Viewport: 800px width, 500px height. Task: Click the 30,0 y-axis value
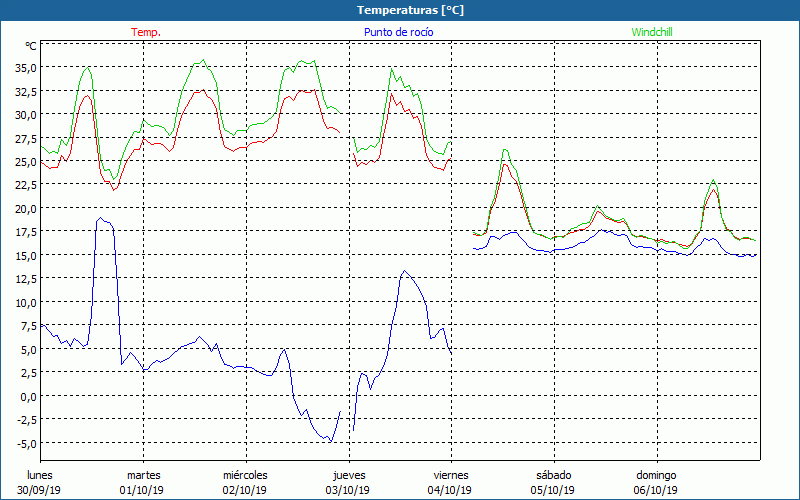[27, 114]
